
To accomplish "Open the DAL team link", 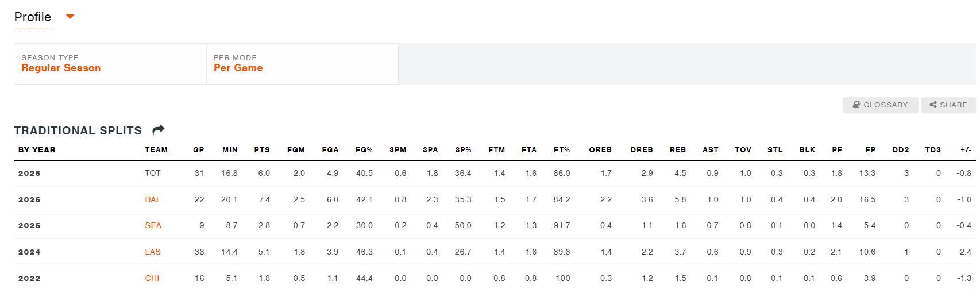I will point(153,199).
